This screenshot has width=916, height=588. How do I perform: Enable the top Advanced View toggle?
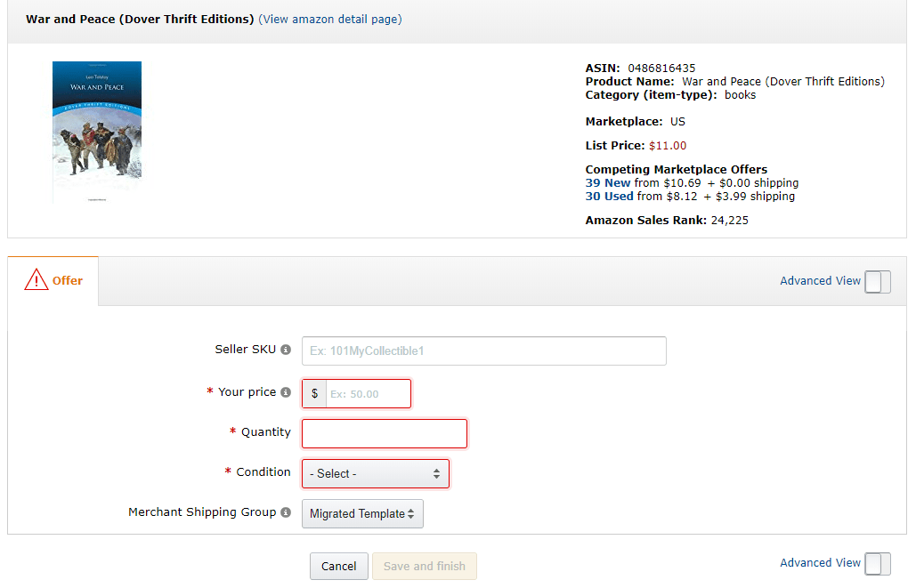[878, 281]
